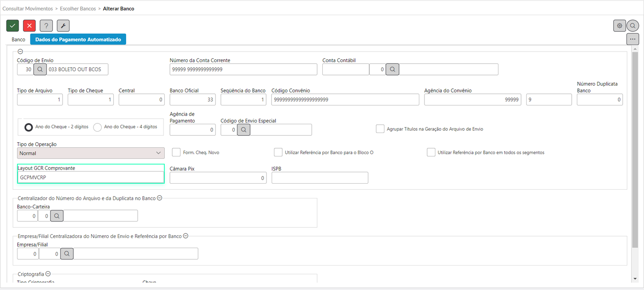The image size is (644, 290).
Task: Collapse the Empresa/Filial Centralizadora section
Action: coord(186,236)
